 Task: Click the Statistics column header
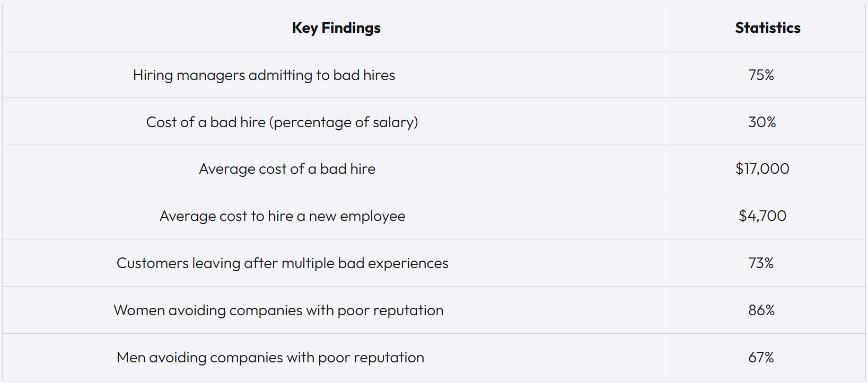pos(768,28)
